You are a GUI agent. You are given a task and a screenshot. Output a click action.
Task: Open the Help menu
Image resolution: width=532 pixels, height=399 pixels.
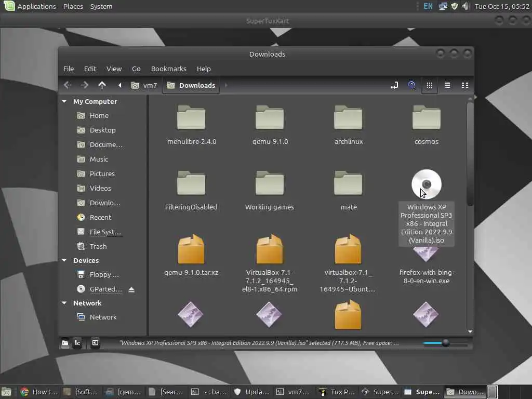[x=204, y=69]
